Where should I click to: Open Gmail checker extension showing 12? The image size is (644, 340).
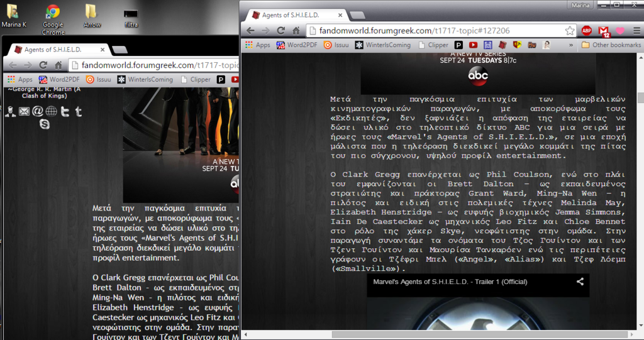pos(604,31)
